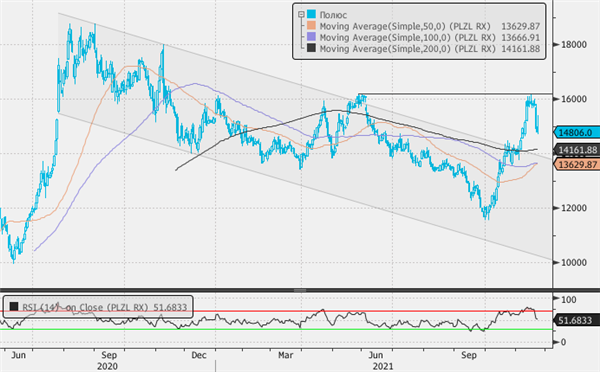Click the 10000 price axis label
This screenshot has width=600, height=372.
(x=574, y=263)
